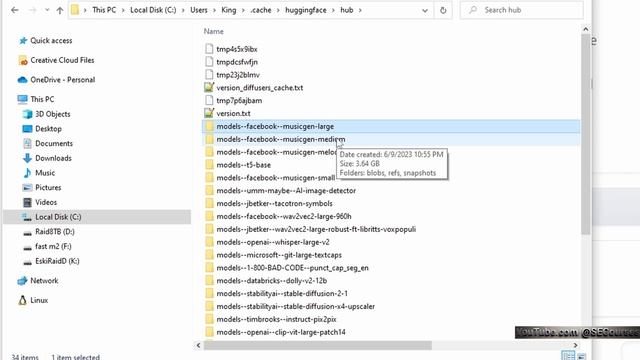Click Users in the address path
Image resolution: width=640 pixels, height=360 pixels.
tap(199, 10)
